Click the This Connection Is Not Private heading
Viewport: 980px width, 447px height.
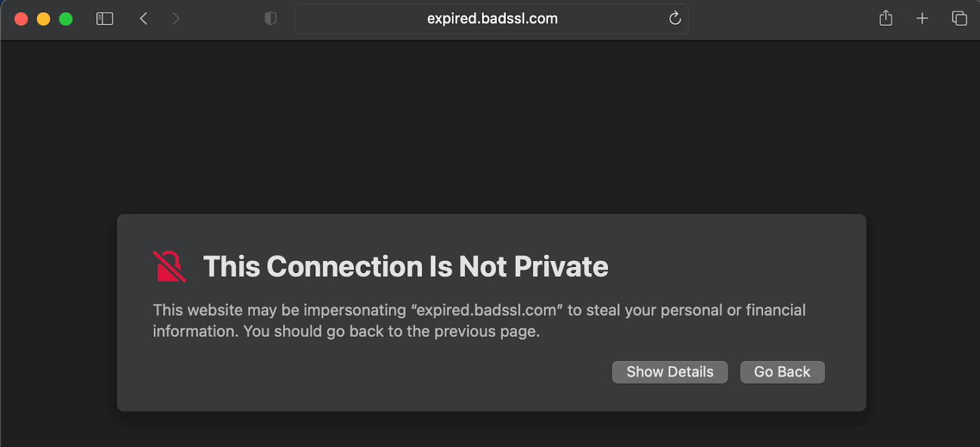tap(405, 266)
